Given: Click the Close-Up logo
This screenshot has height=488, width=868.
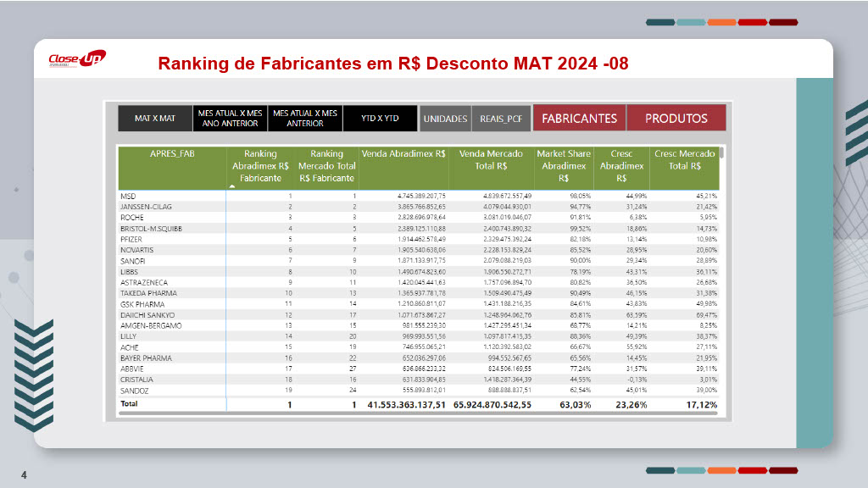Looking at the screenshot, I should click(x=76, y=60).
